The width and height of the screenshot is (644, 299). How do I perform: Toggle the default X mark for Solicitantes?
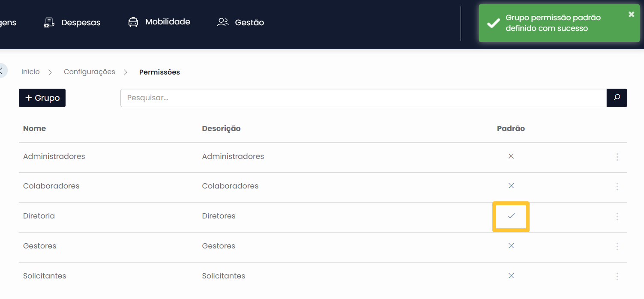tap(511, 276)
